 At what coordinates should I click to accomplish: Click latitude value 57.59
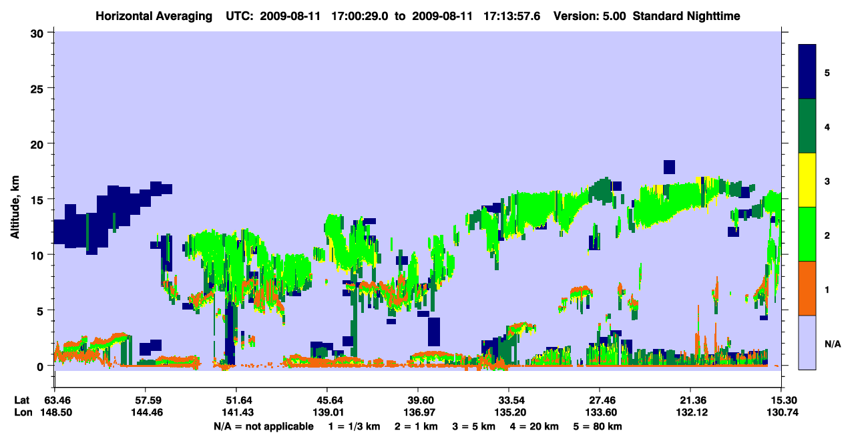click(146, 400)
